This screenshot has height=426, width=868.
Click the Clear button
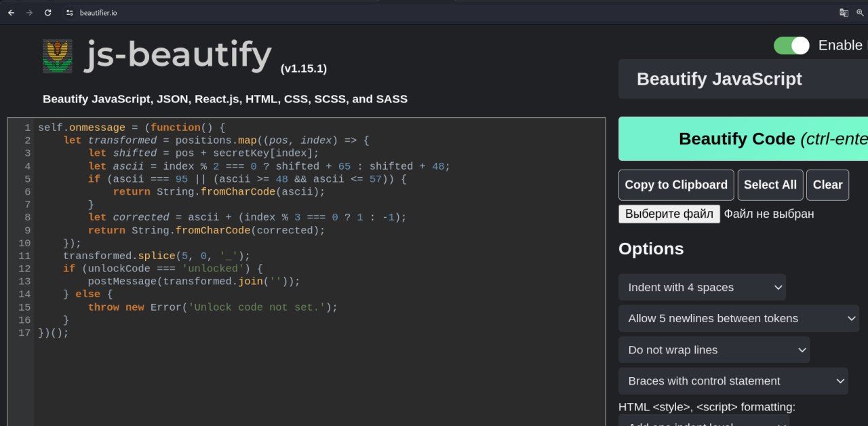click(x=827, y=185)
